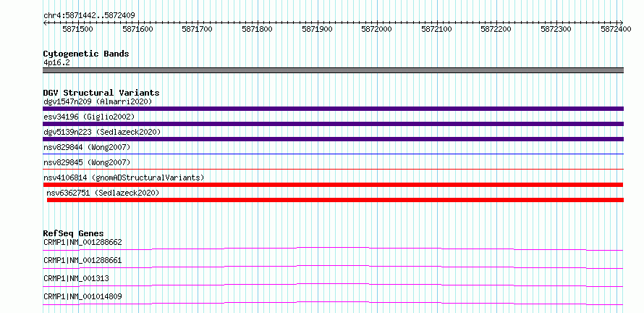The width and height of the screenshot is (644, 313).
Task: Open the RefSeq Genes track heading
Action: click(x=74, y=234)
